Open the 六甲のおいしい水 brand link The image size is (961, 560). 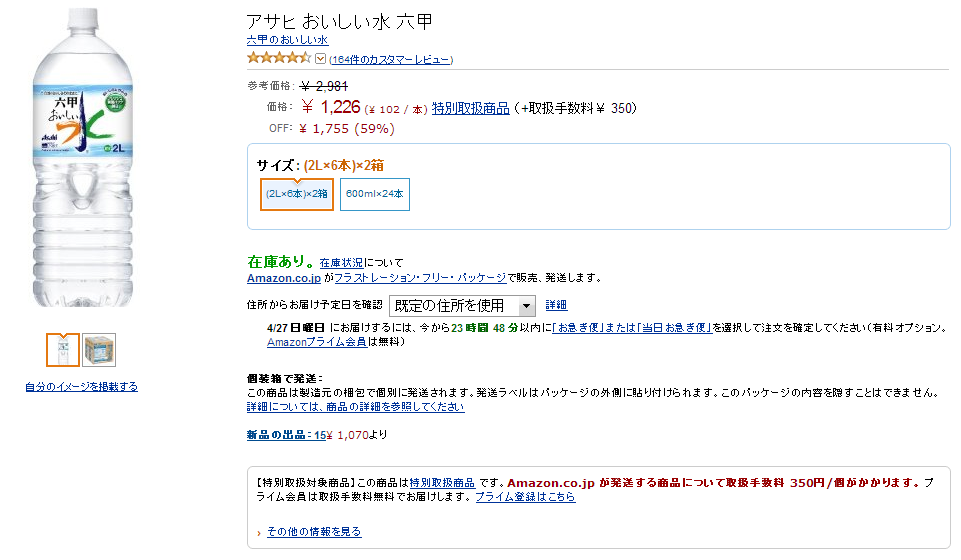287,40
